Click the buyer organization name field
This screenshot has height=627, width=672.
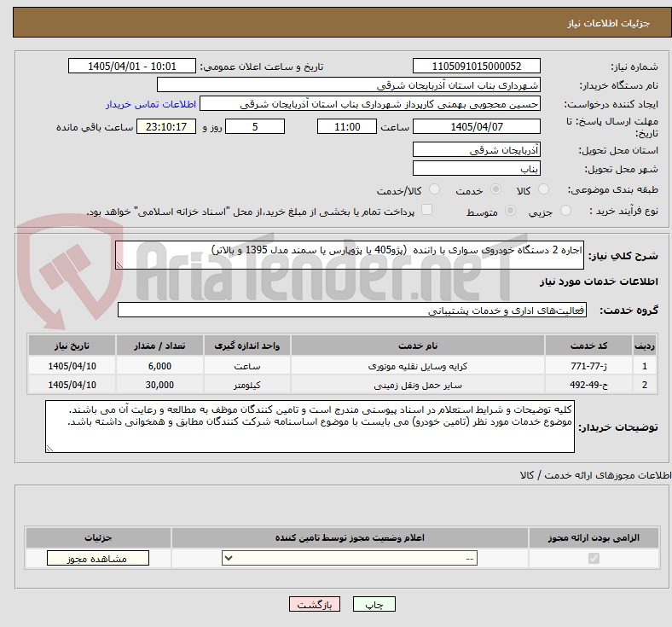click(x=349, y=84)
